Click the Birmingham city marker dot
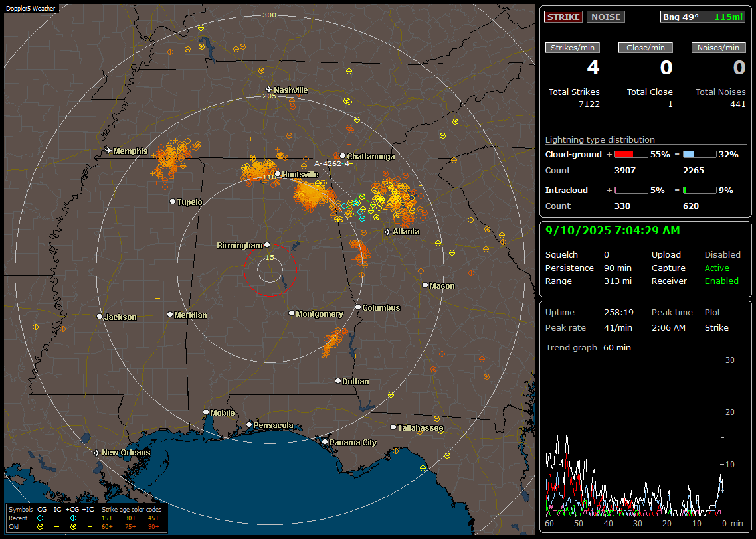756x539 pixels. coord(267,245)
